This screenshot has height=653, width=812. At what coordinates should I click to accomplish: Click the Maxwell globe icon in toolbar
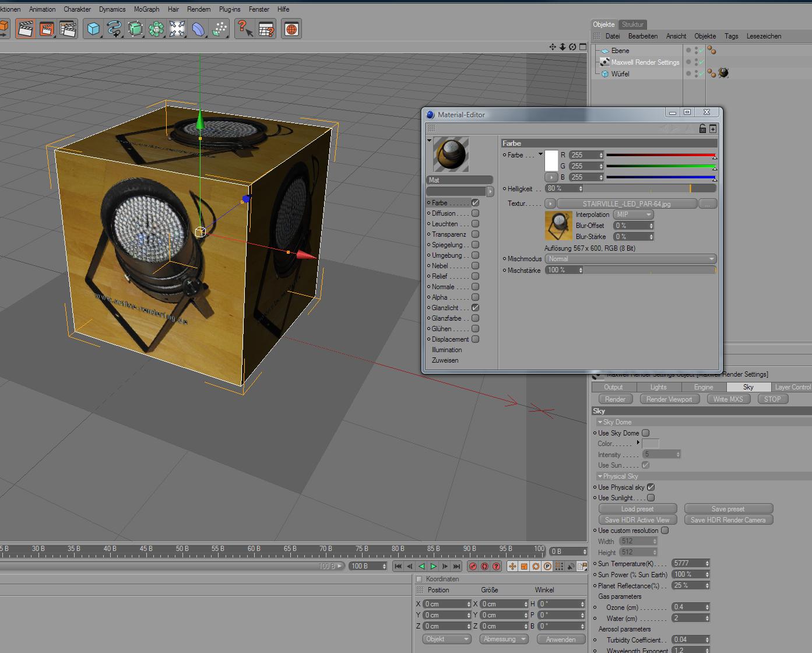coord(291,29)
